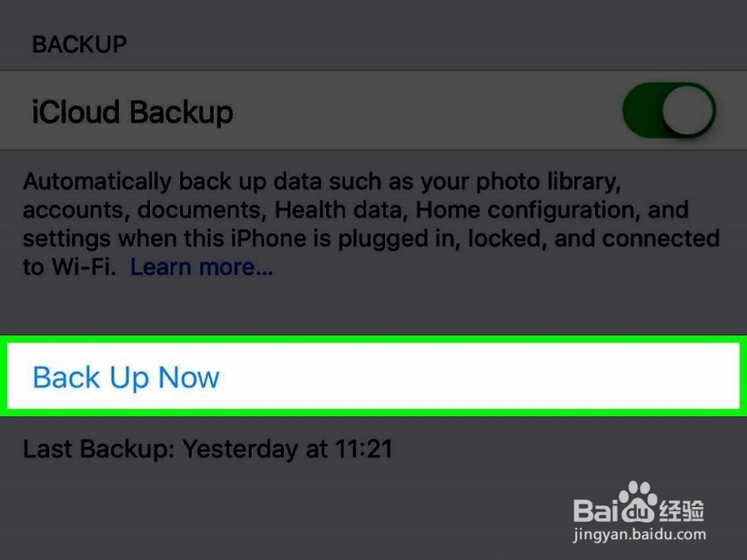This screenshot has width=747, height=560.
Task: Select the BACKUP section header
Action: click(x=79, y=44)
